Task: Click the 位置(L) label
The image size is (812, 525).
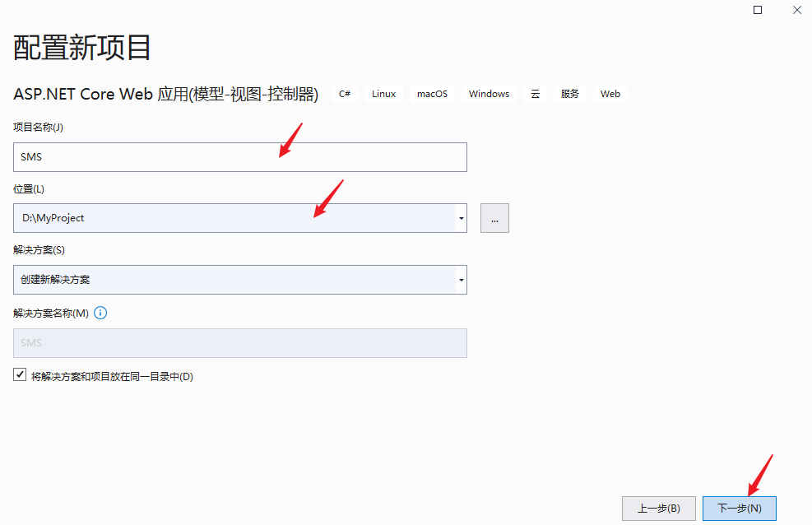Action: tap(29, 189)
